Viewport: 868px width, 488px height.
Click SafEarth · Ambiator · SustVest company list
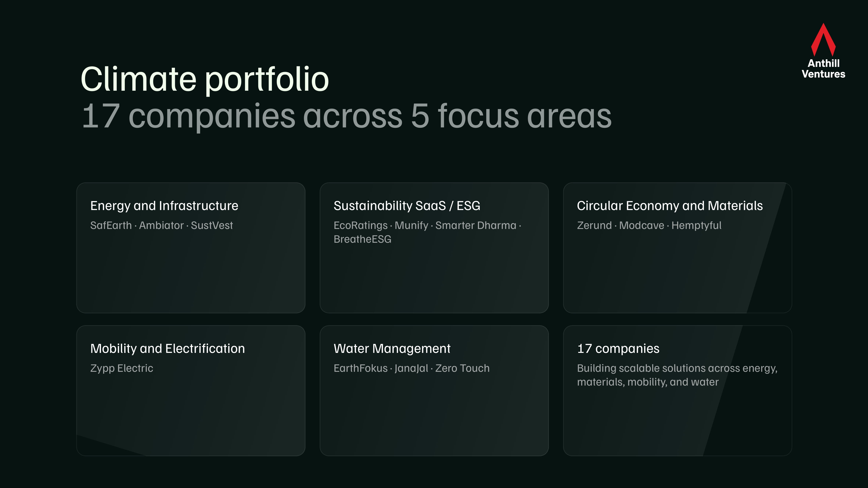click(x=161, y=225)
